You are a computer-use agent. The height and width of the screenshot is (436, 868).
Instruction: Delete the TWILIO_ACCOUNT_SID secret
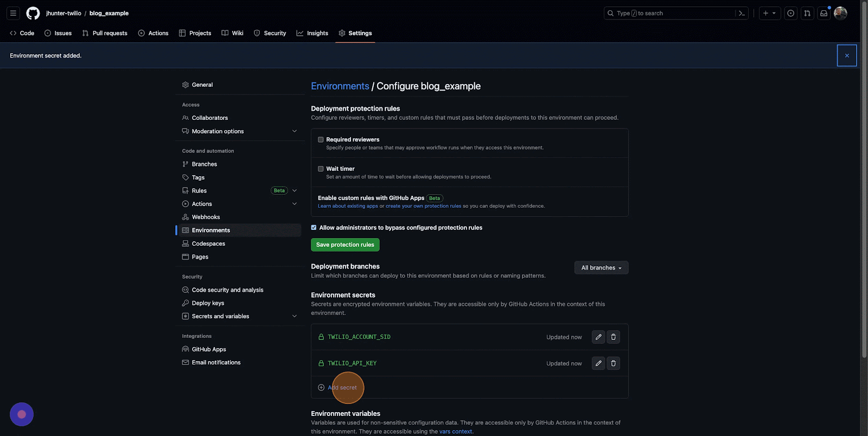pyautogui.click(x=614, y=337)
